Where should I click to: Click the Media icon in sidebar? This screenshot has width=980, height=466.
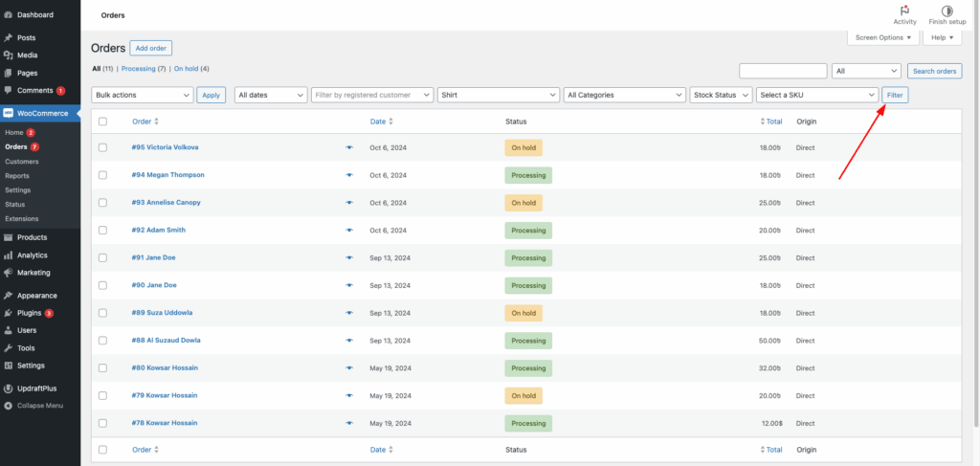click(x=8, y=55)
